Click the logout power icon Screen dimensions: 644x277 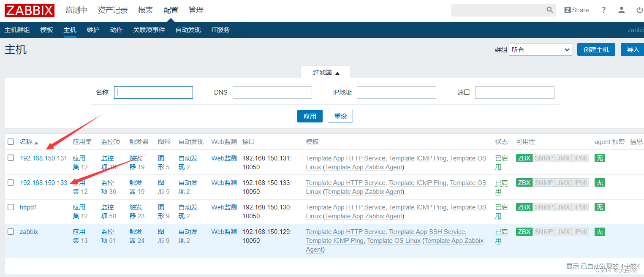pyautogui.click(x=639, y=10)
